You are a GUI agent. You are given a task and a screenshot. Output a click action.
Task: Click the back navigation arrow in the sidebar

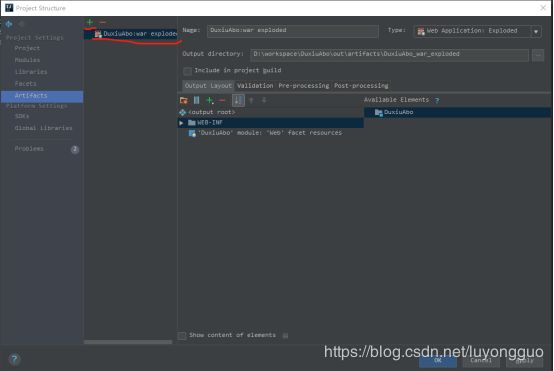(9, 24)
